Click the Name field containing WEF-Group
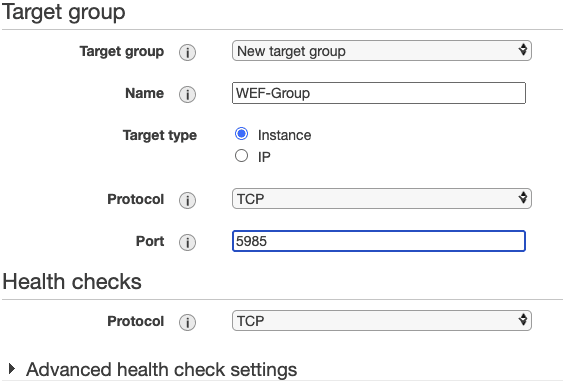Screen dimensions: 563x391 click(x=379, y=93)
